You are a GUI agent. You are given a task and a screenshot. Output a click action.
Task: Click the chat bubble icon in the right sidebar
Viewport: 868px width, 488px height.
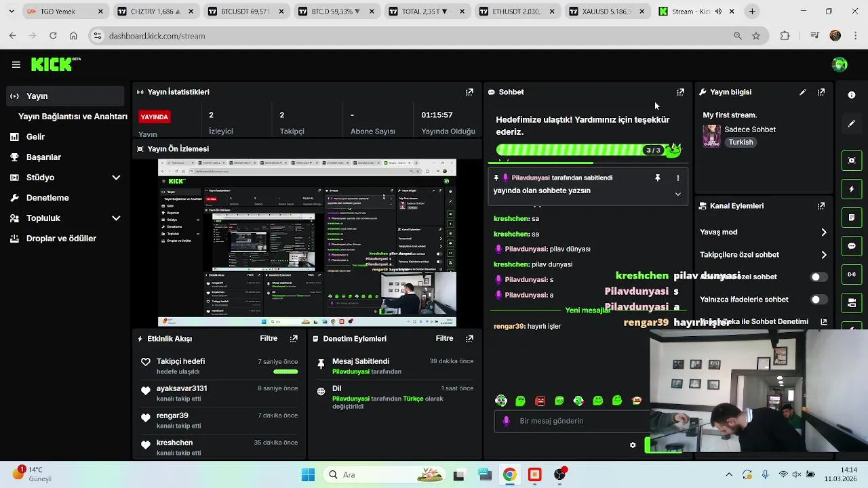(x=852, y=246)
